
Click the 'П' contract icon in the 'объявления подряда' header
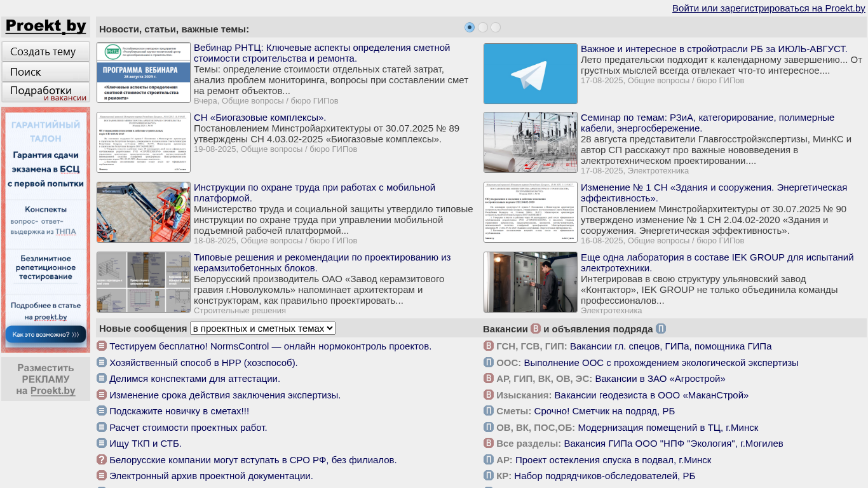pyautogui.click(x=661, y=329)
